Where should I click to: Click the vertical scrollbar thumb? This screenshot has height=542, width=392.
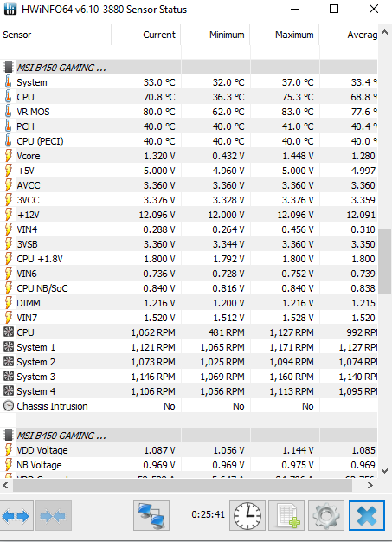pyautogui.click(x=385, y=261)
